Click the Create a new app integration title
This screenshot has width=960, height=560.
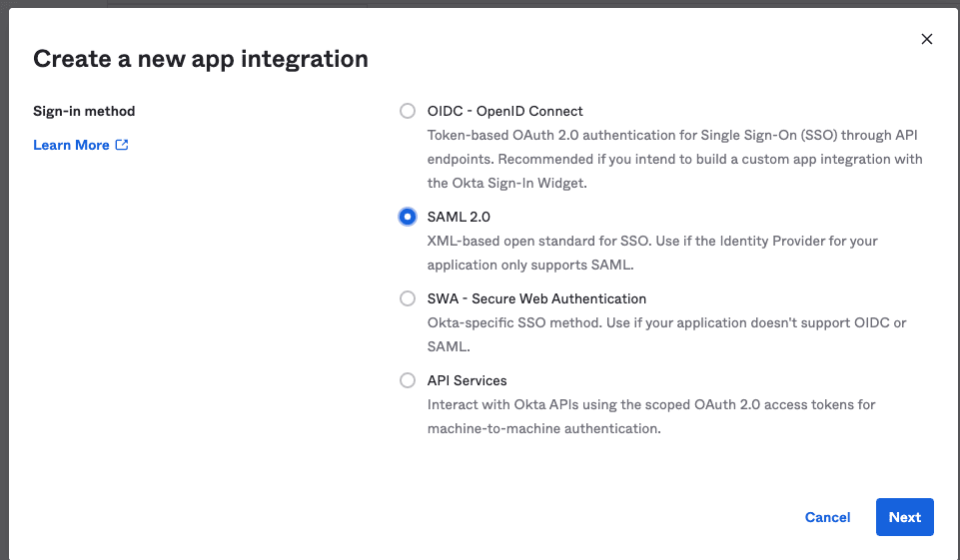tap(201, 59)
